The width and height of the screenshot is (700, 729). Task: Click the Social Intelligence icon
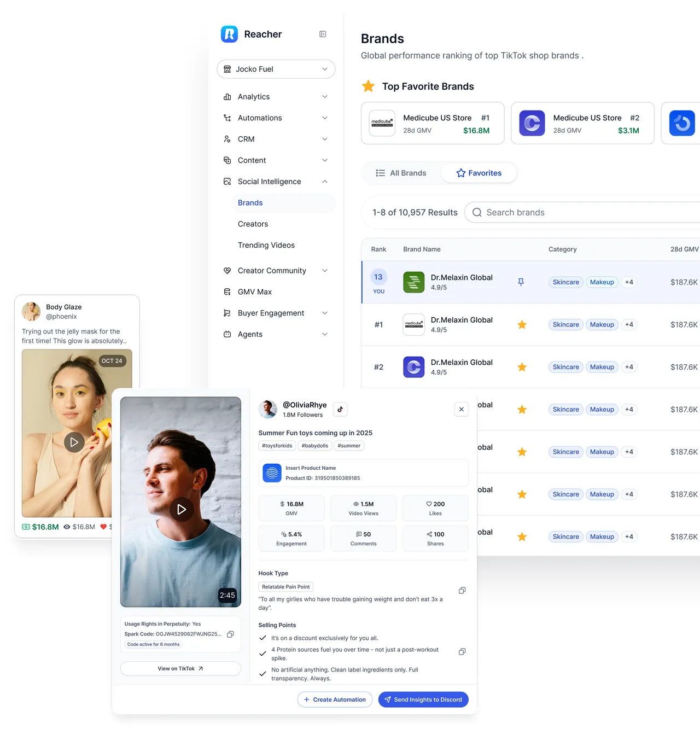coord(227,182)
